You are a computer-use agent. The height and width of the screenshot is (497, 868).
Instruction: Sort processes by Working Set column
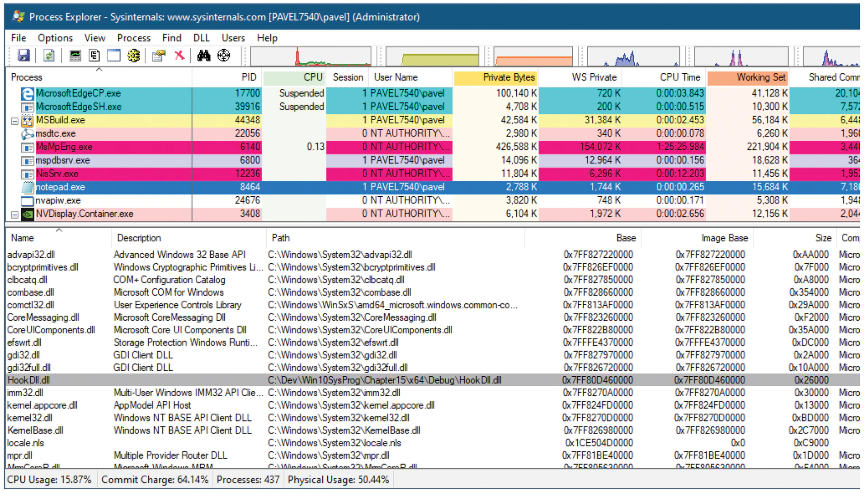coord(748,77)
